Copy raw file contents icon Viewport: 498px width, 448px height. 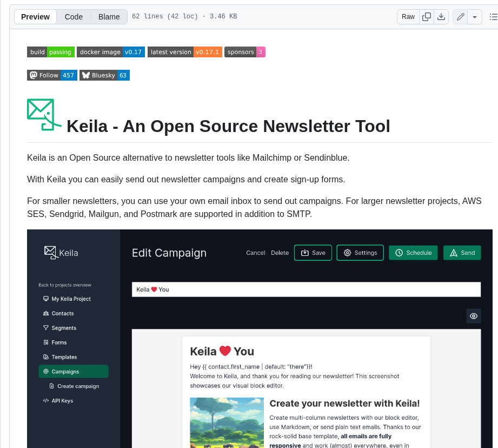click(427, 17)
